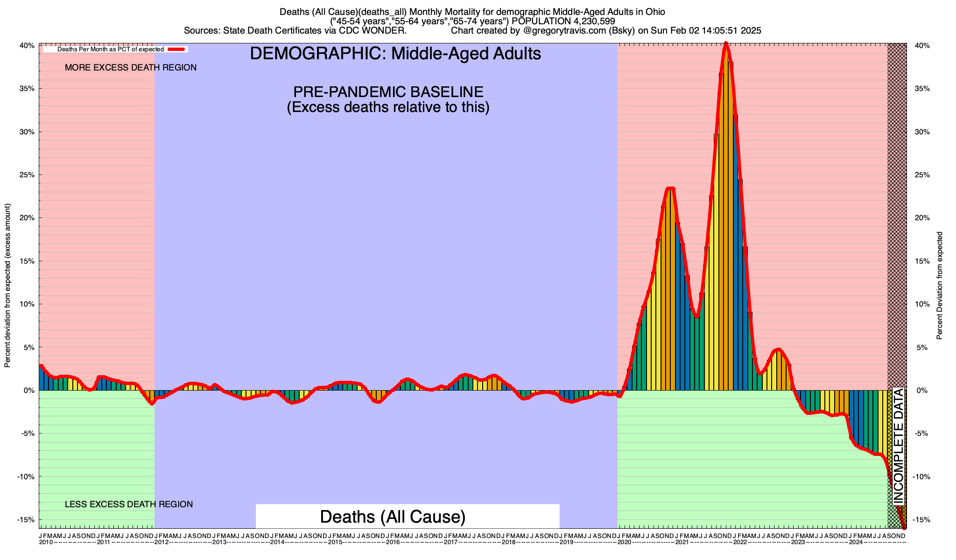956x560 pixels.
Task: Click the 2020 year label on axis
Action: pyautogui.click(x=624, y=542)
